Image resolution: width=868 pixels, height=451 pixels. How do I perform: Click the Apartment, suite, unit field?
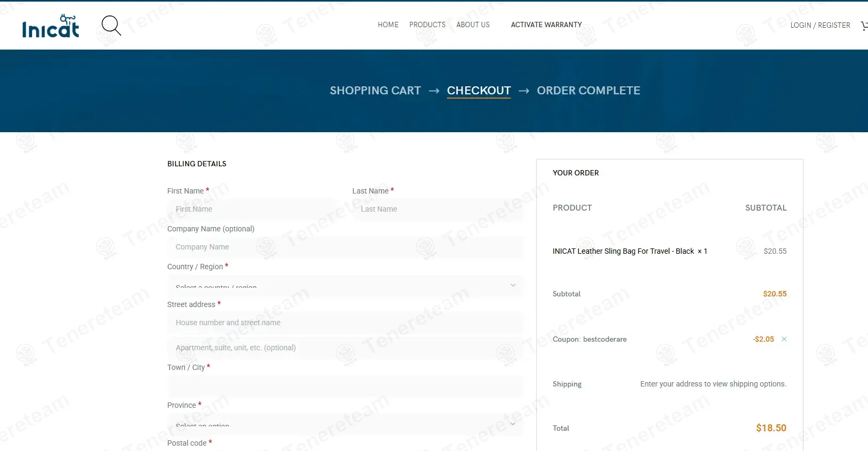pyautogui.click(x=345, y=348)
